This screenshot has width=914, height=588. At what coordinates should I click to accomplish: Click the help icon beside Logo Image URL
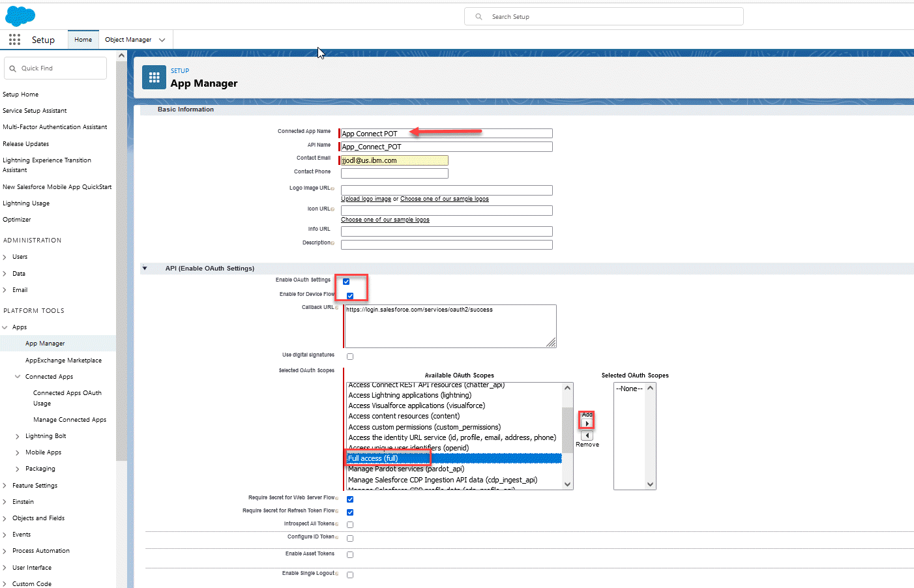tap(332, 188)
